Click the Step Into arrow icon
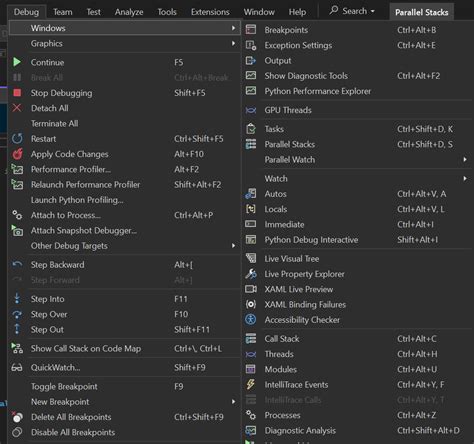The width and height of the screenshot is (474, 444). pyautogui.click(x=17, y=299)
